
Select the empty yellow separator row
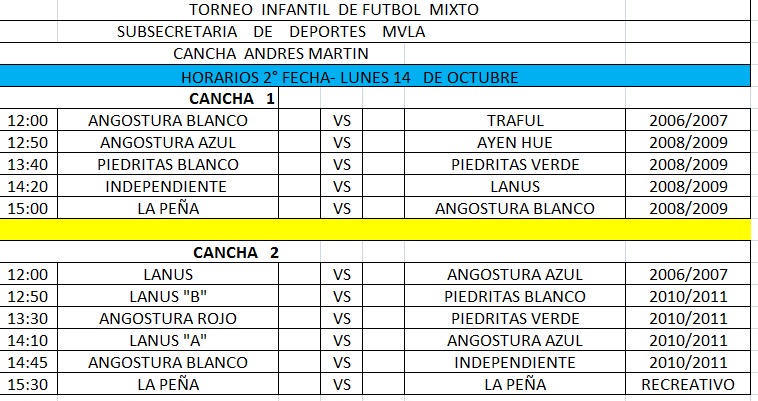coord(375,230)
